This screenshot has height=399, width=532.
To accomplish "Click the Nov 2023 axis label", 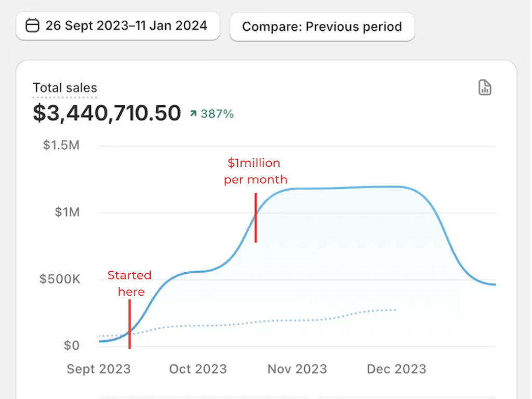I will tap(297, 369).
